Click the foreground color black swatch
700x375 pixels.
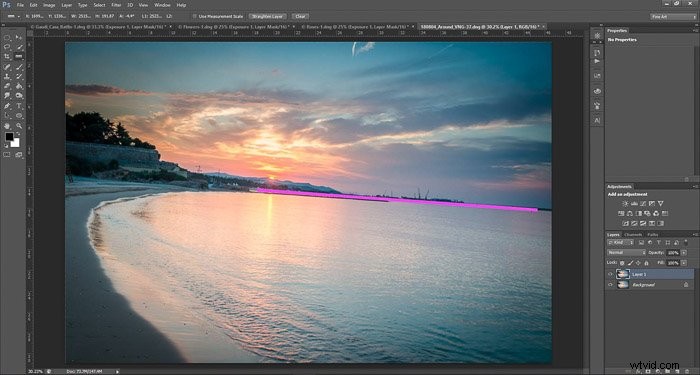coord(9,138)
